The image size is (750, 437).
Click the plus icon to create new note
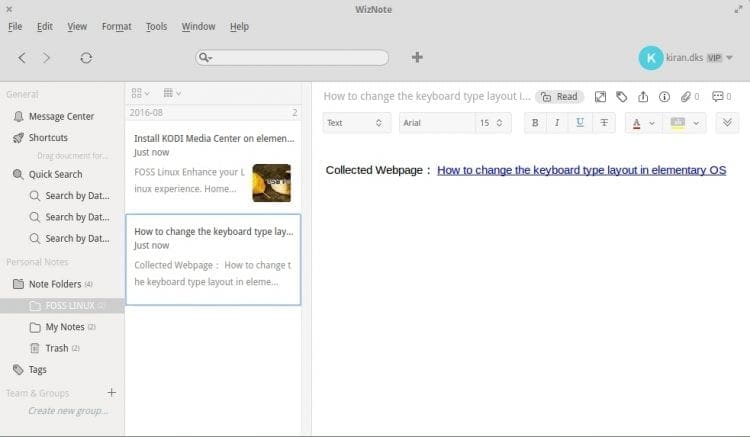click(417, 57)
